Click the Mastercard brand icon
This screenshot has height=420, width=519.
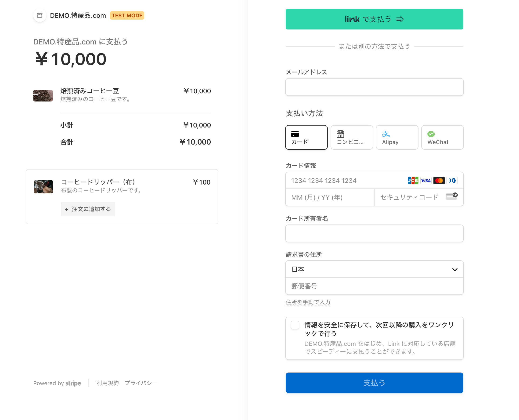439,181
